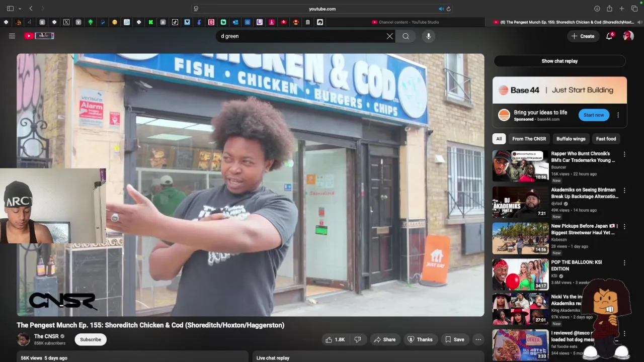Open the green snowflake pinned tab
Viewport: 644px width, 362px height.
coord(91,22)
